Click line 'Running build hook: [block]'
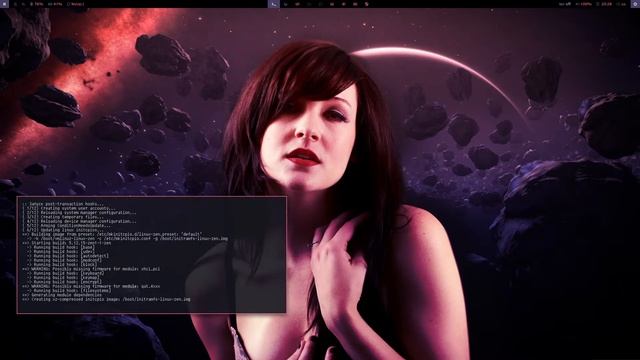The height and width of the screenshot is (360, 640). (62, 264)
